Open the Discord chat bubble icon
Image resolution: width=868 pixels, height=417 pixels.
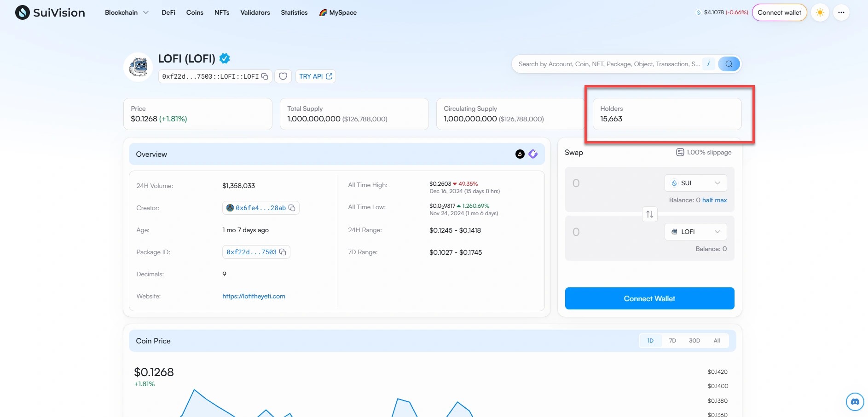pos(855,401)
